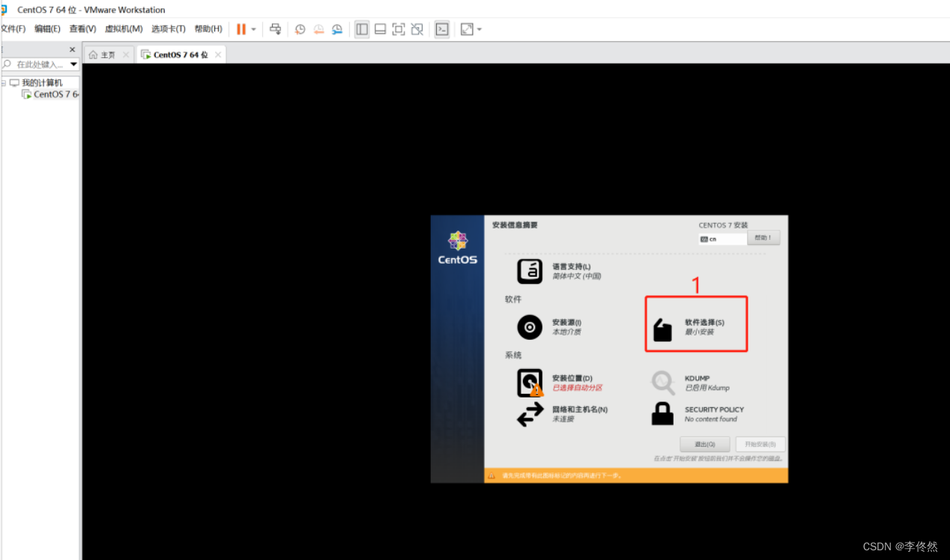The image size is (950, 560).
Task: Click the 已启用 Kdump status text
Action: pos(707,388)
